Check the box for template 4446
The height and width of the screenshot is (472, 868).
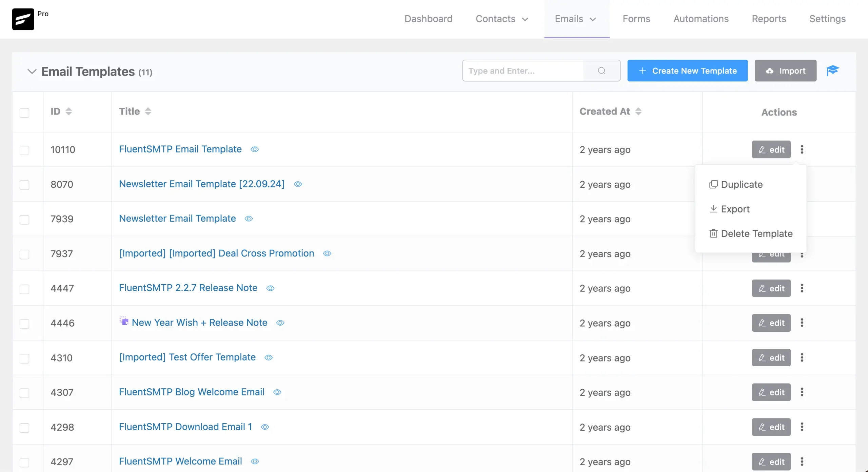24,324
